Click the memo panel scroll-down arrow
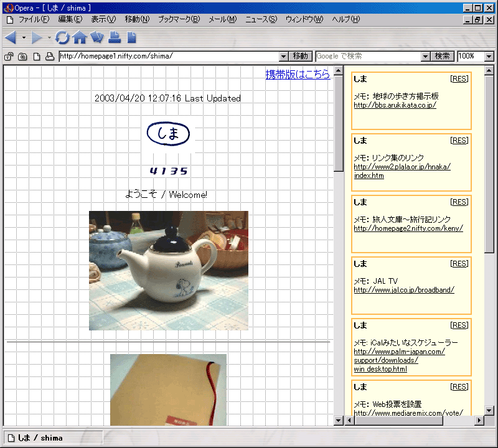Screen dimensions: 498x448 (x=489, y=411)
